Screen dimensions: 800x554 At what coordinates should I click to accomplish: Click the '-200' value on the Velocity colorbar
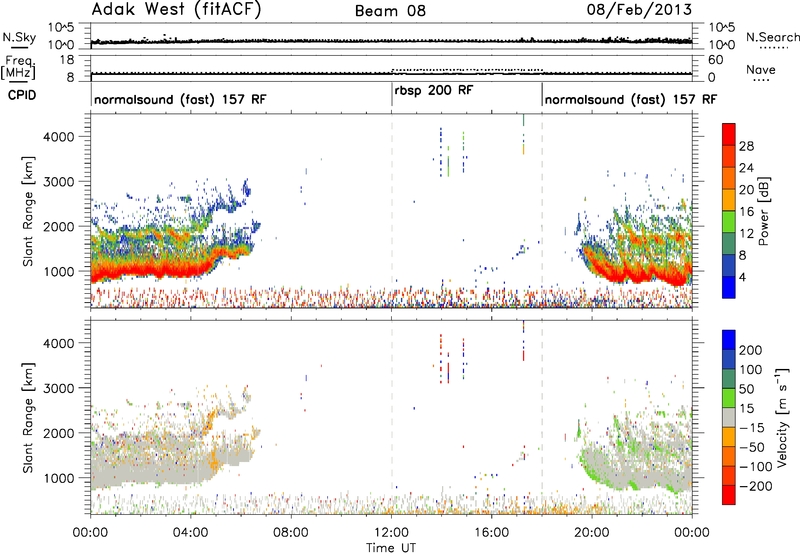pyautogui.click(x=754, y=486)
